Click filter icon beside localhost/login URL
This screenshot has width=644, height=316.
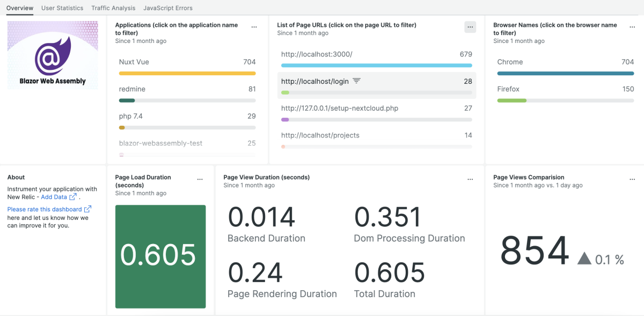(356, 81)
